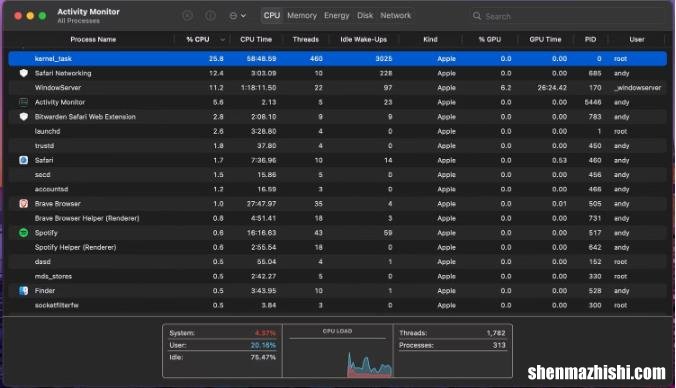Screen dimensions: 676x388
Task: Click the System percentage value
Action: pyautogui.click(x=265, y=333)
